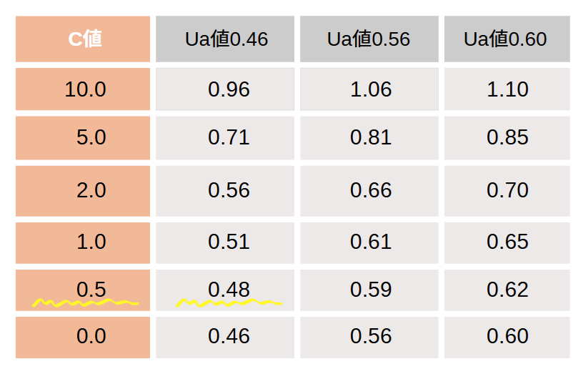Select the 2.0 row label cell
The width and height of the screenshot is (588, 374).
tap(84, 190)
